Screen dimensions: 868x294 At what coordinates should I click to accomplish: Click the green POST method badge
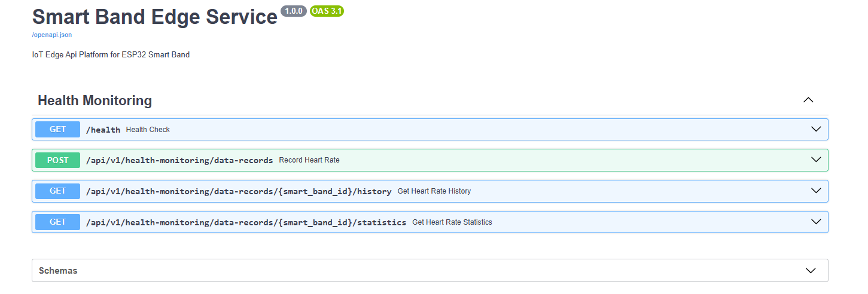57,160
